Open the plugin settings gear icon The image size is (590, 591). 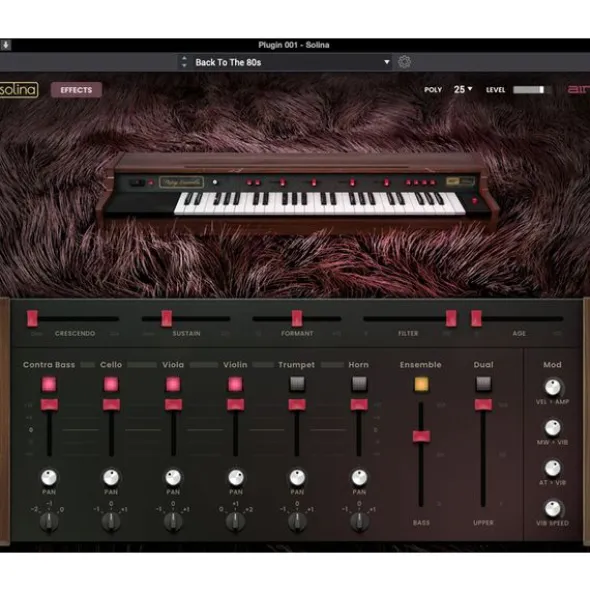click(404, 62)
